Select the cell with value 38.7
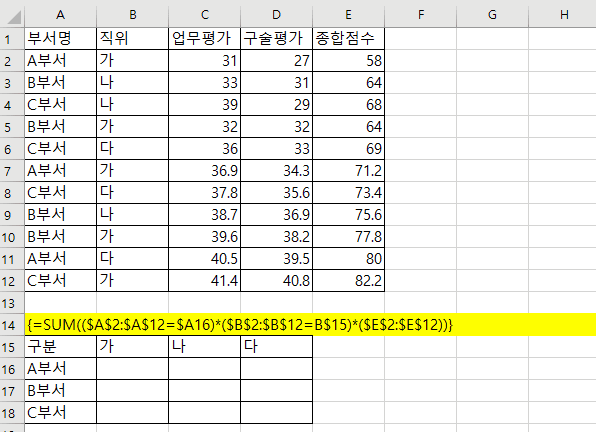 coord(204,215)
